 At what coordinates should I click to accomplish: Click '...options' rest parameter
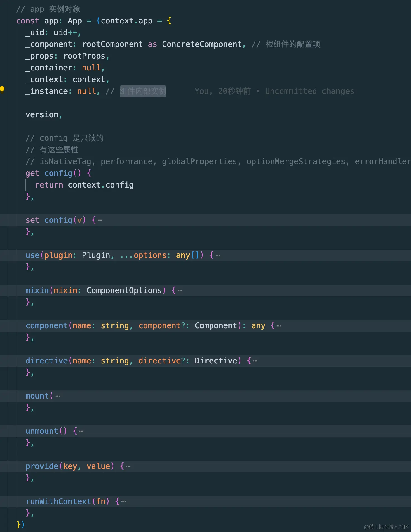click(x=143, y=255)
